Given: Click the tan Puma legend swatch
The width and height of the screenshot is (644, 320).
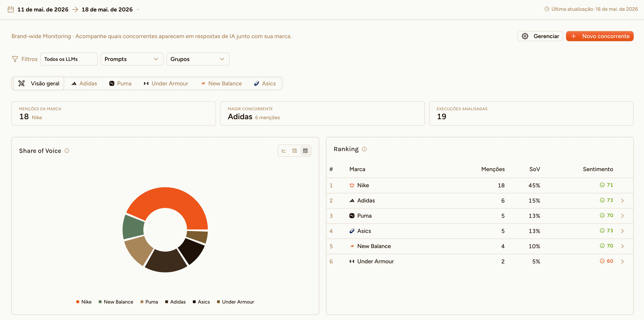Looking at the screenshot, I should point(142,302).
